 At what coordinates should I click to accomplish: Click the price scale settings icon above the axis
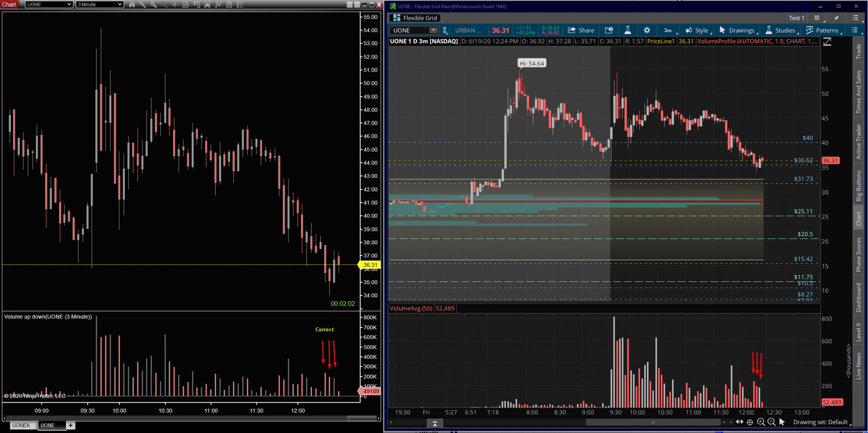(827, 42)
